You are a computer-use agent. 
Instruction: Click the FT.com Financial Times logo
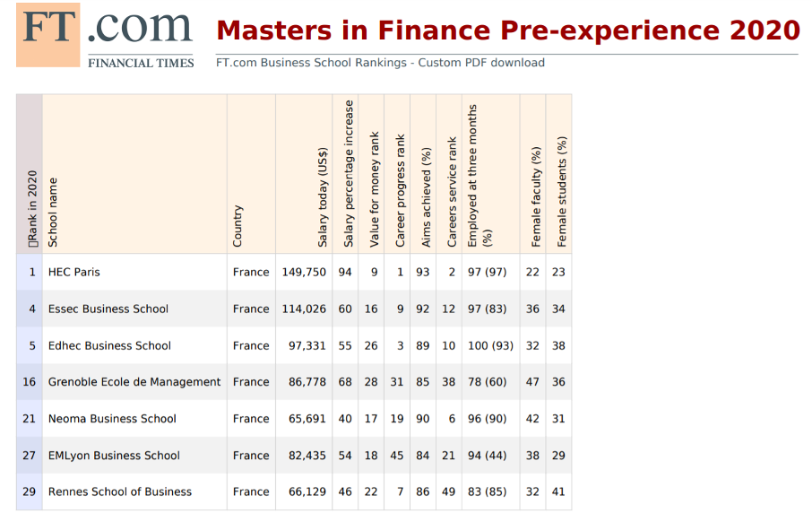pyautogui.click(x=105, y=36)
